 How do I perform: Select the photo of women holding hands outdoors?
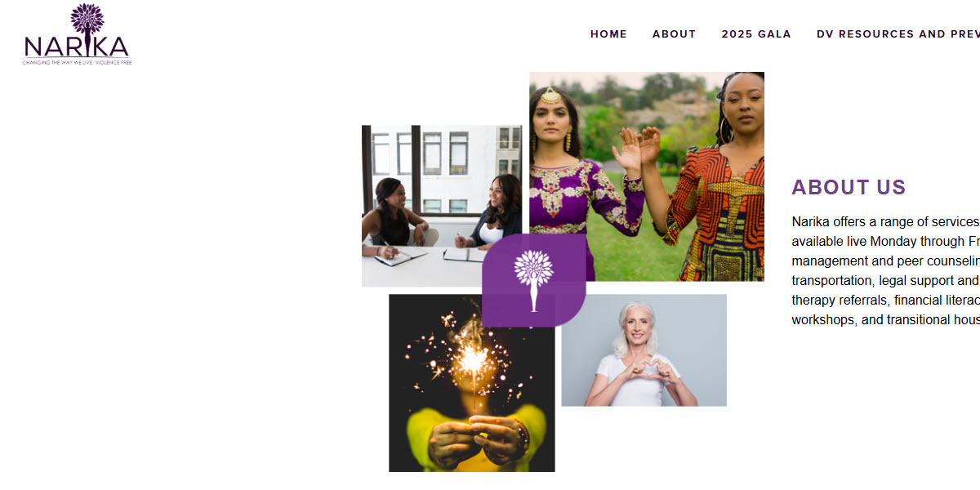tap(647, 176)
